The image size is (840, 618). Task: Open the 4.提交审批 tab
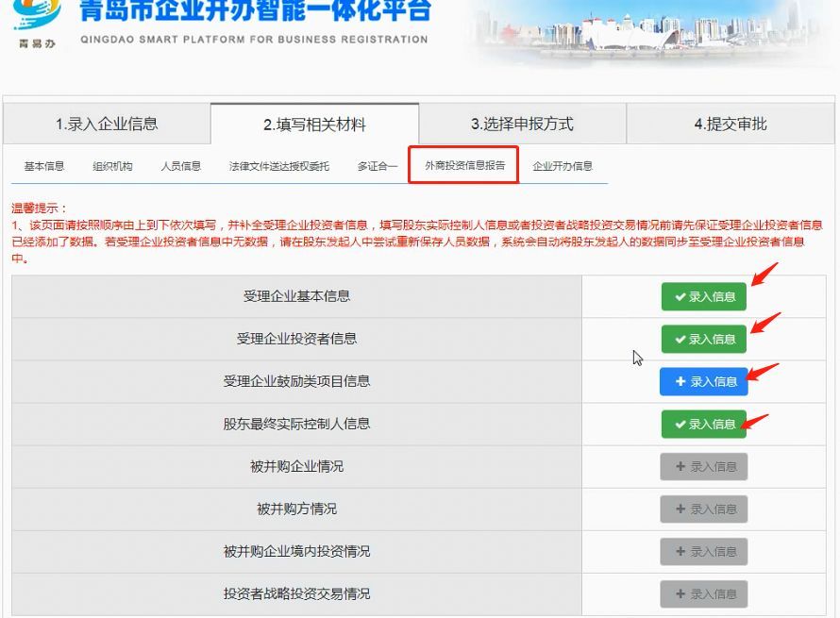[729, 122]
